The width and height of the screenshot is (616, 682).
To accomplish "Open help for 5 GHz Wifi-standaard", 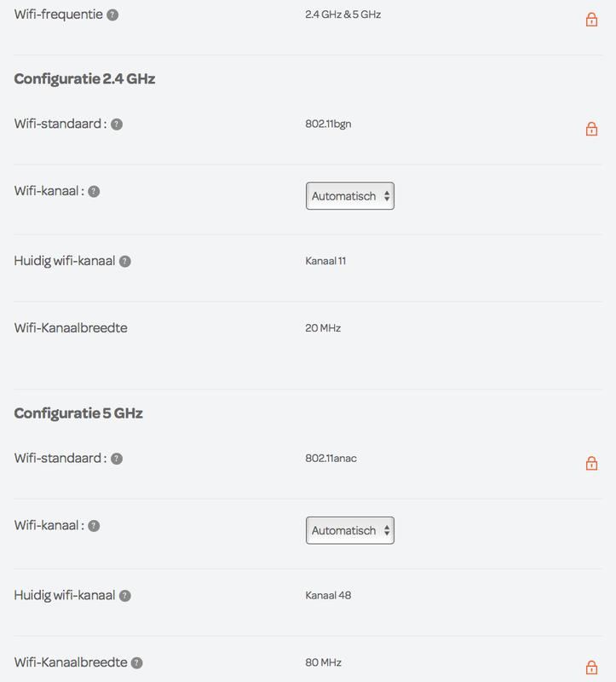I will (x=117, y=459).
